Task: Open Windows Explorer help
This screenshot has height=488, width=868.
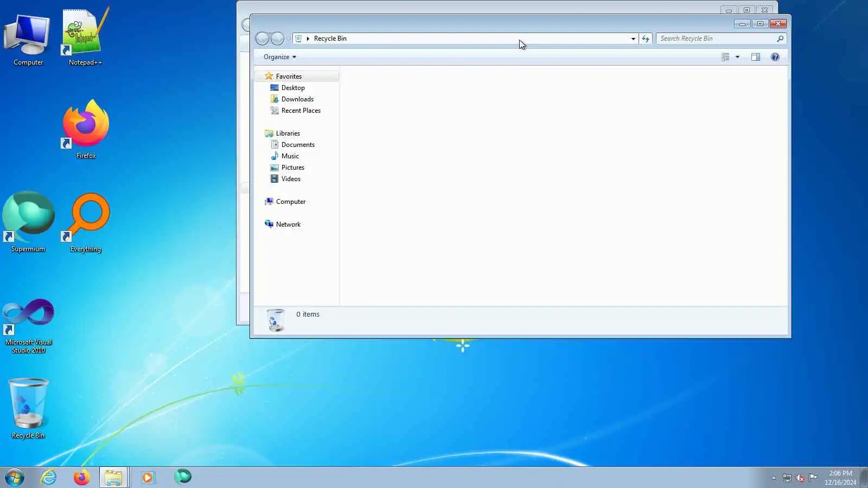Action: 775,57
